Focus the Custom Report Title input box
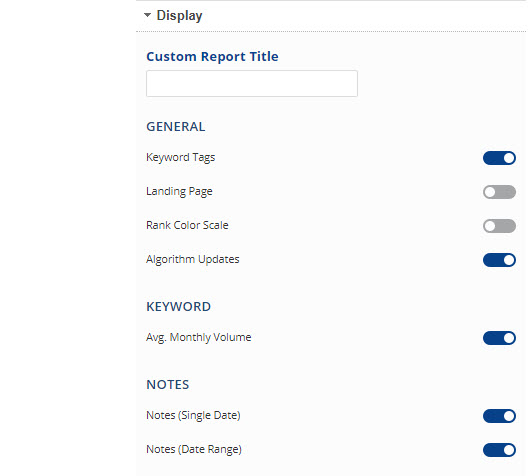Screen dimensions: 529x476 (252, 83)
